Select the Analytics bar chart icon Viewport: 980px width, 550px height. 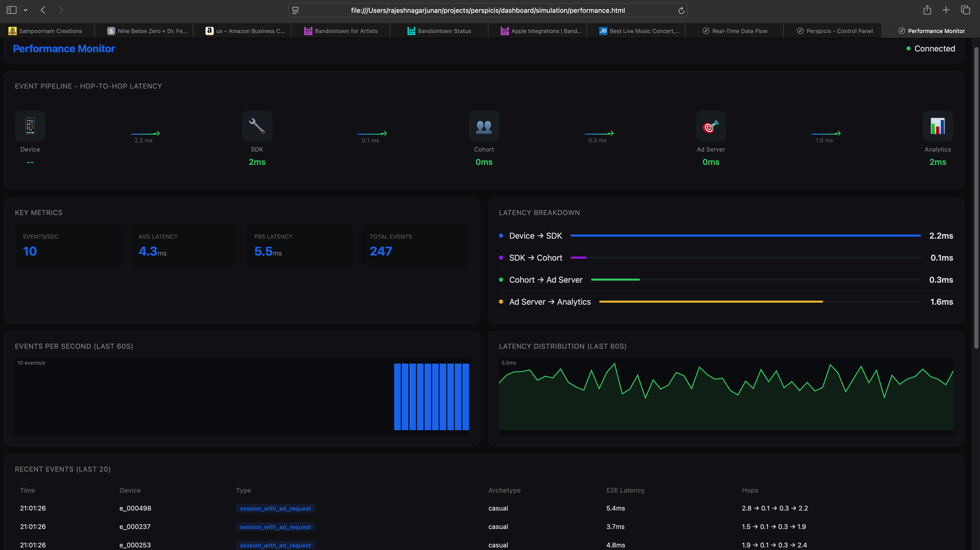pyautogui.click(x=937, y=126)
